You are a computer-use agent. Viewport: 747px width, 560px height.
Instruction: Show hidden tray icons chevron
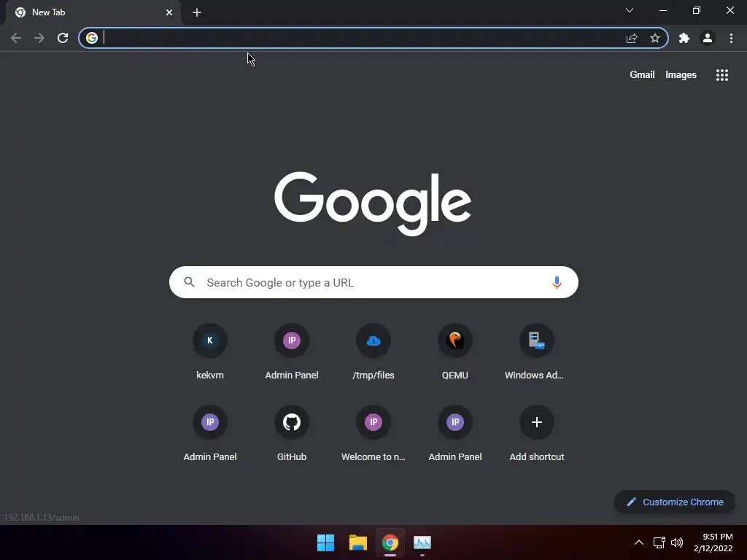coord(639,542)
